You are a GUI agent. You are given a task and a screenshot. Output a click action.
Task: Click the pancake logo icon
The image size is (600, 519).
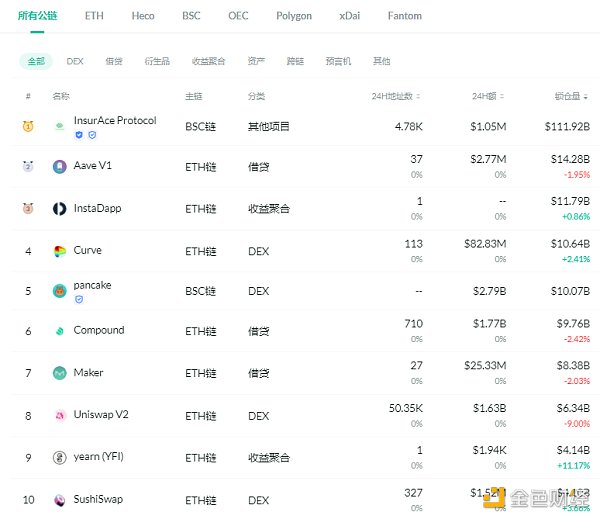[59, 291]
